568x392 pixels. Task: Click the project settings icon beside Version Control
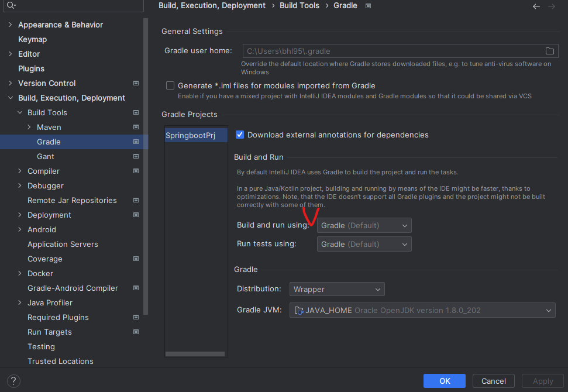click(136, 83)
